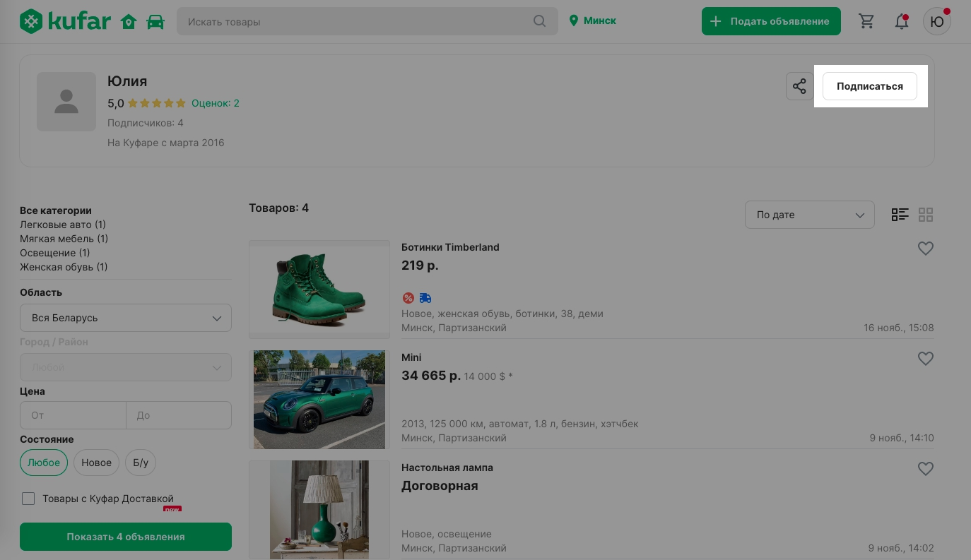Focus the price До input field

[179, 415]
